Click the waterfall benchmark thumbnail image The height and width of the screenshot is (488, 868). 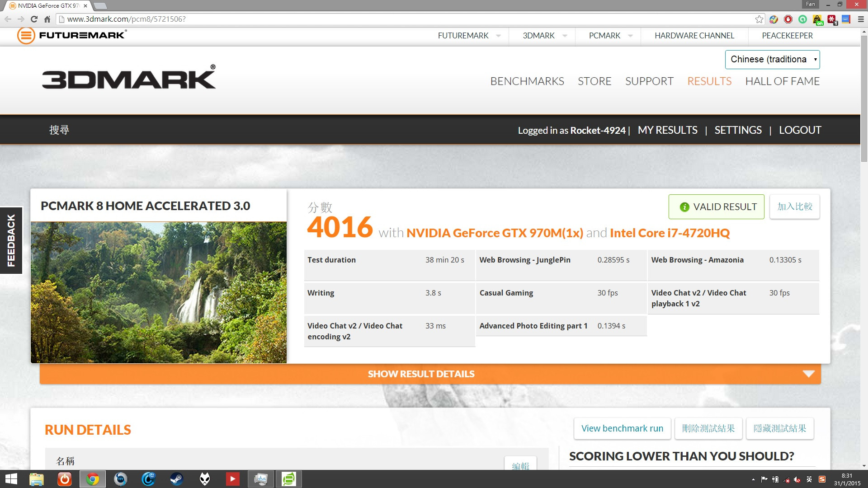(x=159, y=292)
